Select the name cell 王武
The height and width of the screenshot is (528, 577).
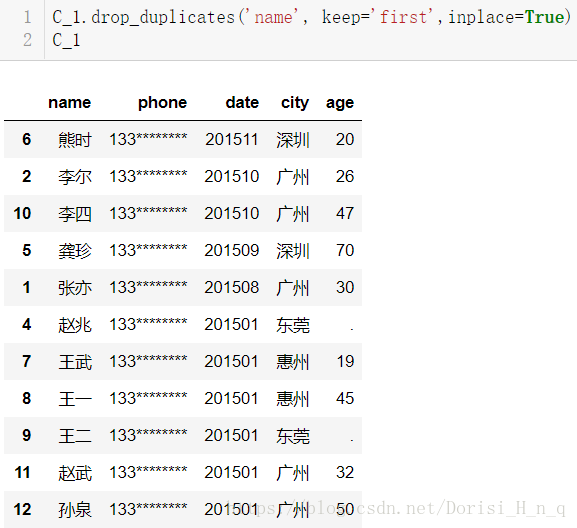75,362
